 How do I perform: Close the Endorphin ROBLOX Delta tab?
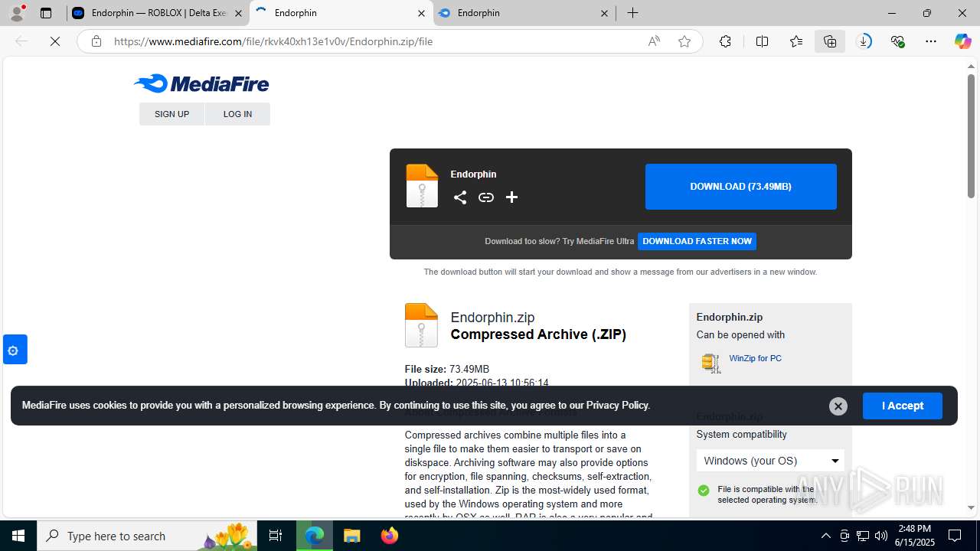(x=238, y=13)
